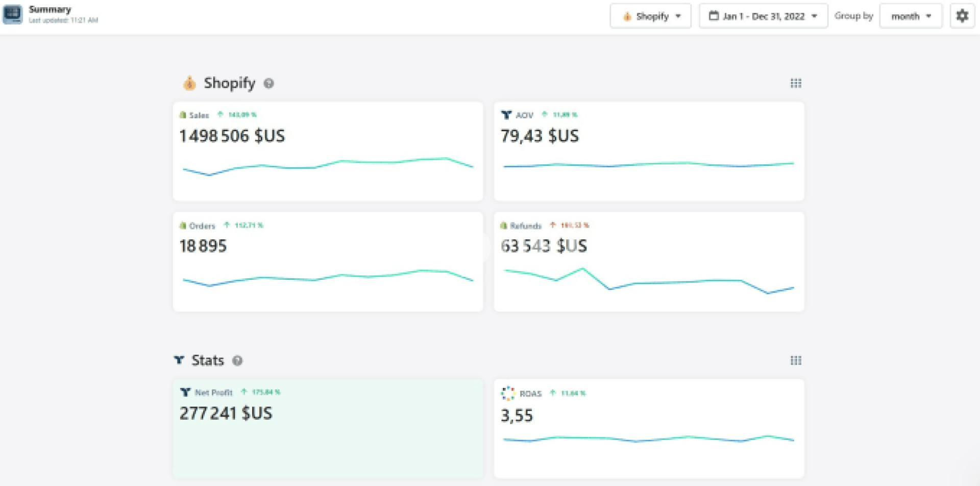980x486 pixels.
Task: Click the Shopify money bag section icon
Action: [x=189, y=83]
